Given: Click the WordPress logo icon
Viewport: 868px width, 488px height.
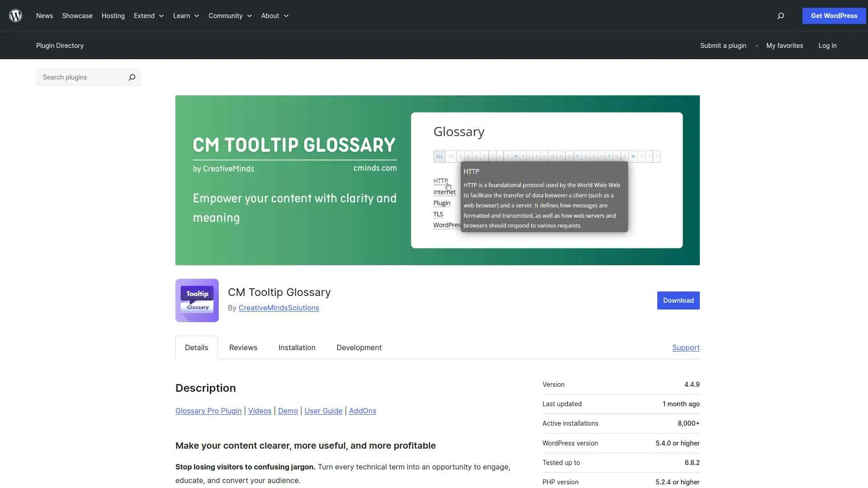Looking at the screenshot, I should pos(16,16).
